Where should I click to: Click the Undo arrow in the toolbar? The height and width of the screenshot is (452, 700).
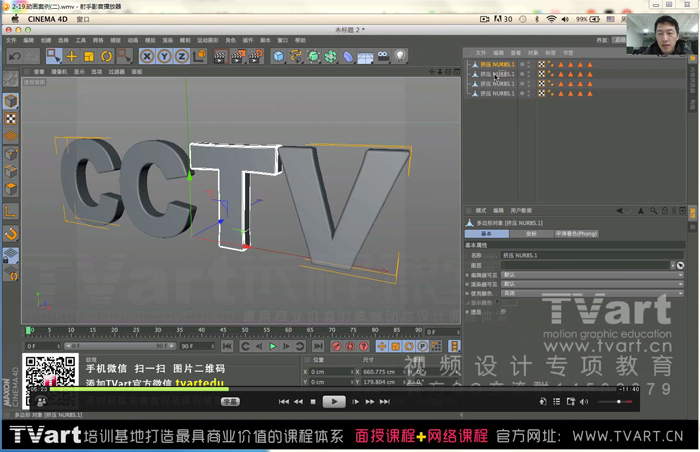pos(15,56)
